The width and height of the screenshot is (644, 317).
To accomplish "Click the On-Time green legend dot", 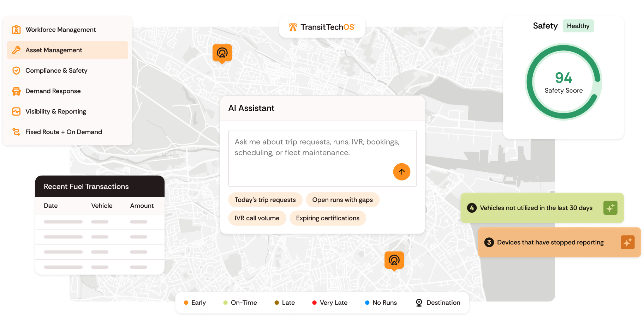I will pos(225,303).
